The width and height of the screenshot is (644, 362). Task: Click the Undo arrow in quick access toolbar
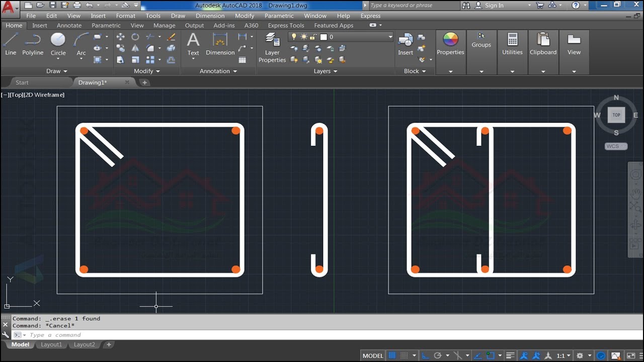pos(90,6)
